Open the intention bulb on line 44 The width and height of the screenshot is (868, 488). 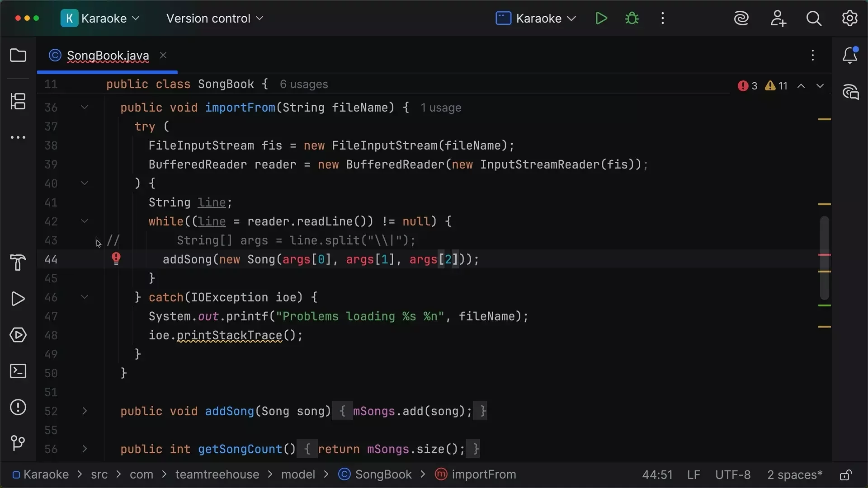coord(116,258)
